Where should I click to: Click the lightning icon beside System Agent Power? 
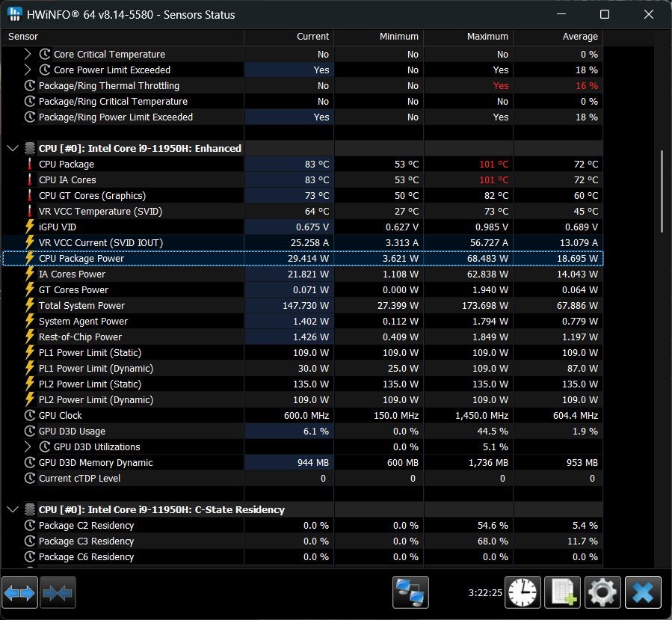(30, 321)
